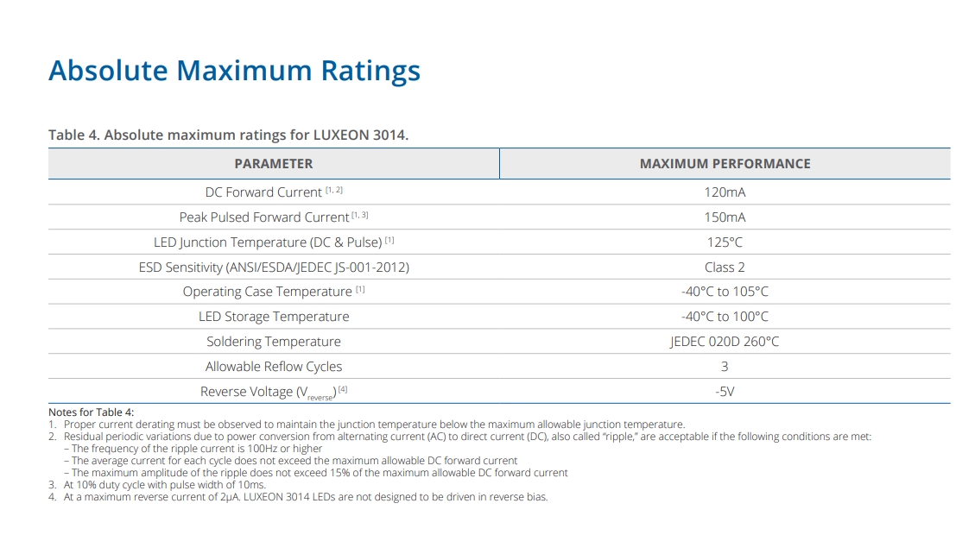This screenshot has width=975, height=560.
Task: Select note 1 about proper current derating
Action: tap(367, 425)
